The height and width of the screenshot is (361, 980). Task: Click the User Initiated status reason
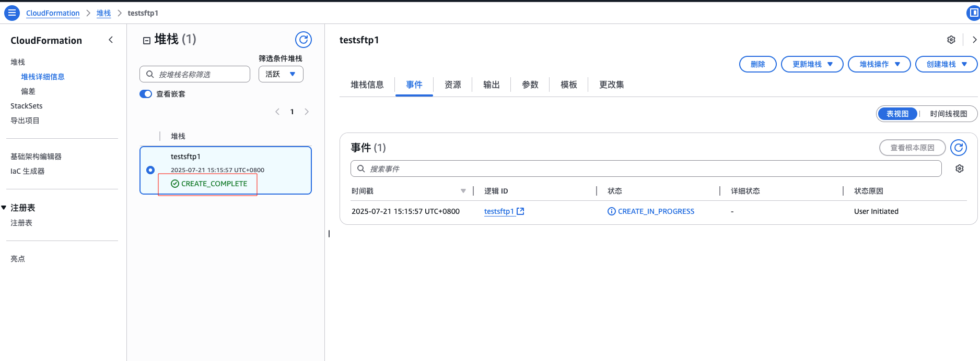tap(876, 211)
